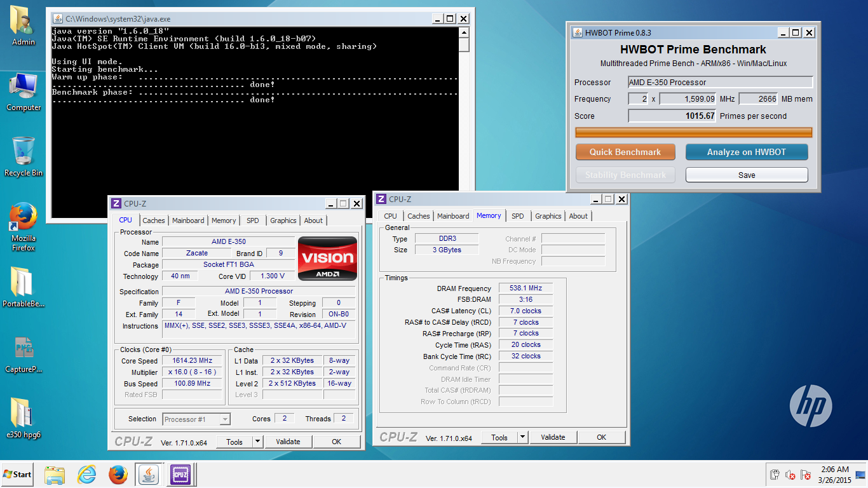This screenshot has width=868, height=488.
Task: Open the Recycle Bin desktop icon
Action: 24,156
